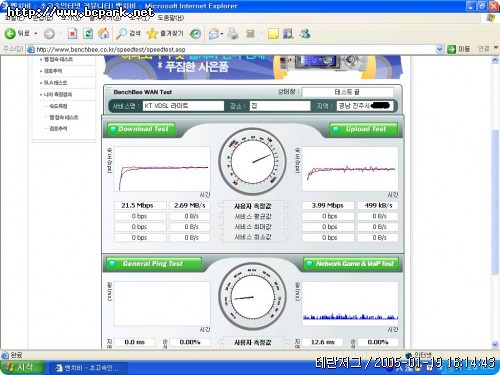
Task: Click the VoIP test latency graph
Action: 350,304
